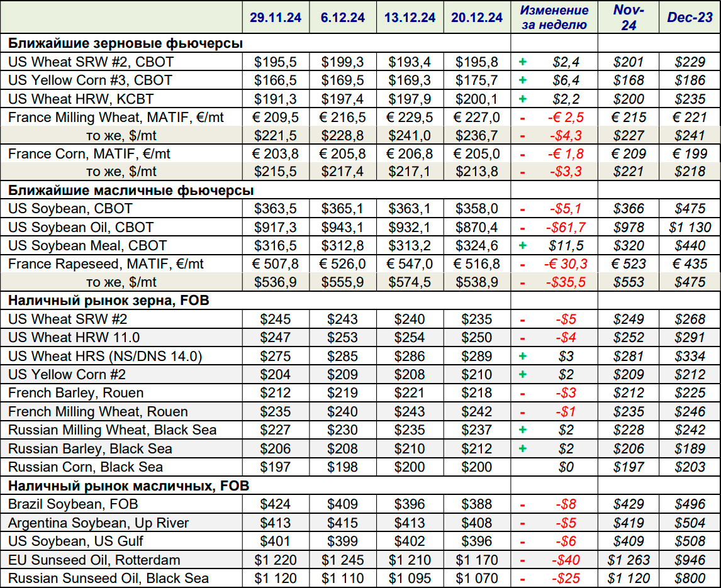The height and width of the screenshot is (588, 721).
Task: Select the -€ 30,3 Rapeseed change
Action: pyautogui.click(x=566, y=264)
